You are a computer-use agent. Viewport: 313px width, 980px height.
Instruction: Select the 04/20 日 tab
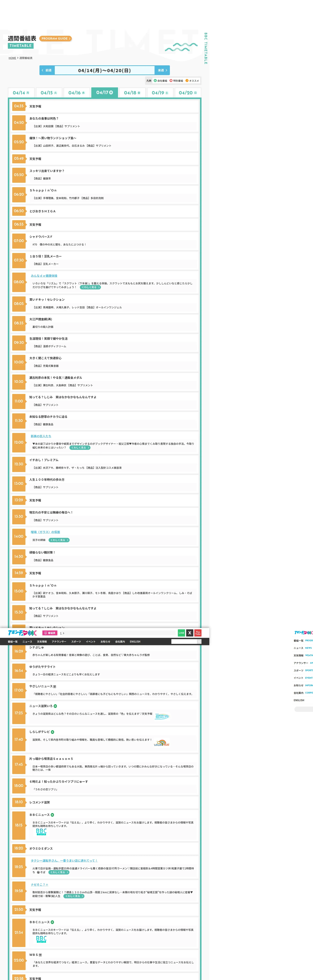(188, 93)
